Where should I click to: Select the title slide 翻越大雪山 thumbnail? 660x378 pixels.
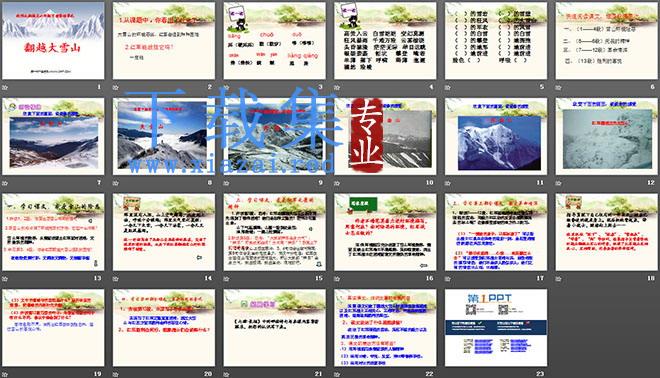(x=53, y=40)
